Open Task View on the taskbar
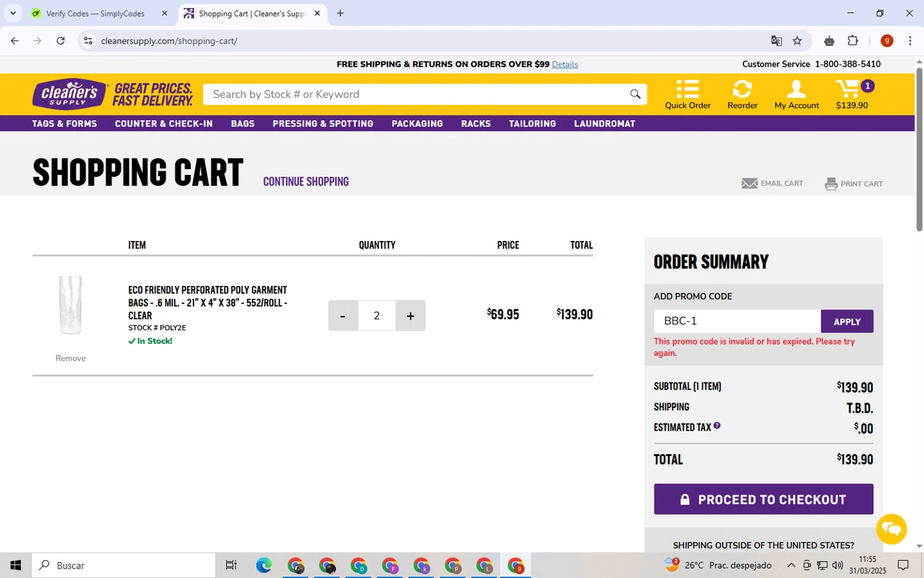The height and width of the screenshot is (578, 924). coord(231,565)
